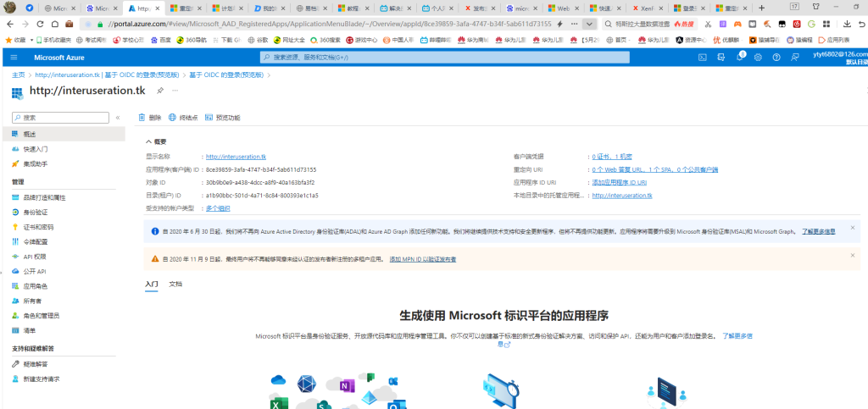
Task: Click 添加 MPN ID 以验证发布者 link
Action: pyautogui.click(x=423, y=259)
